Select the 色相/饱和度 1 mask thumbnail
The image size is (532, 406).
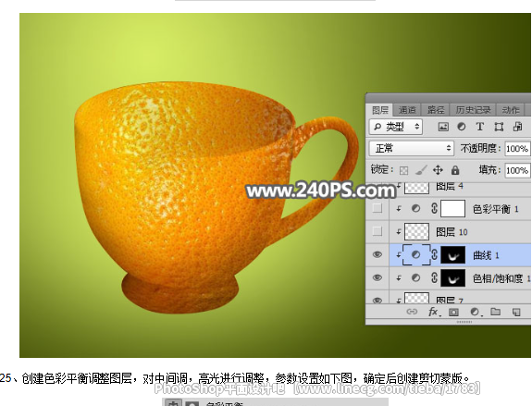coord(453,278)
